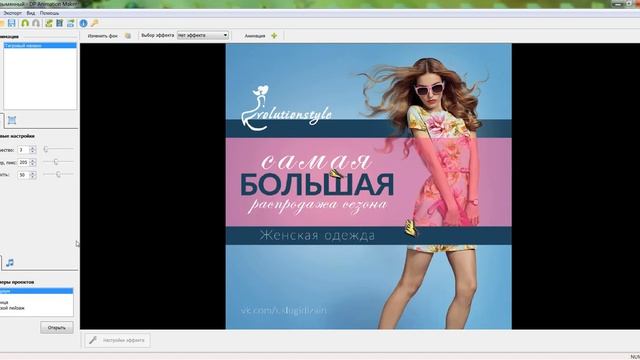Click the Изменить фон label
Viewport: 640px width, 360px height.
[x=102, y=36]
